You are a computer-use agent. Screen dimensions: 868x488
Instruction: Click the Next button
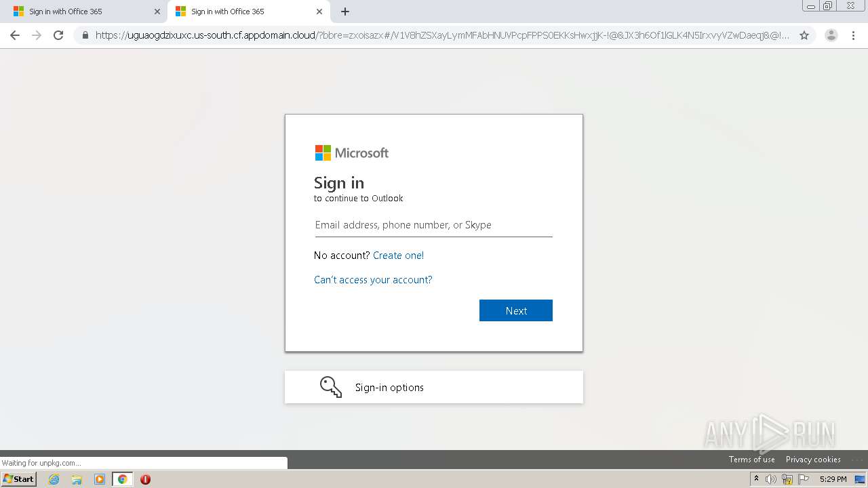pos(516,310)
